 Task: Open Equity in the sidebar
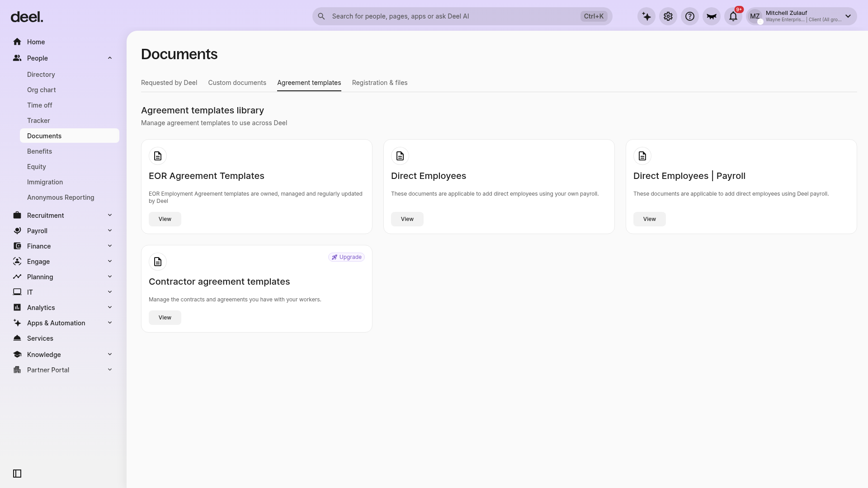70,167
